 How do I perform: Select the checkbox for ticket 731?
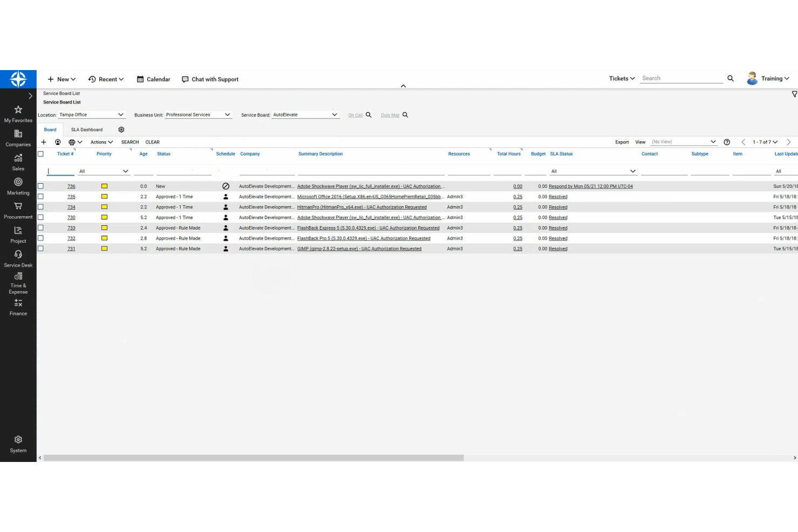tap(40, 248)
